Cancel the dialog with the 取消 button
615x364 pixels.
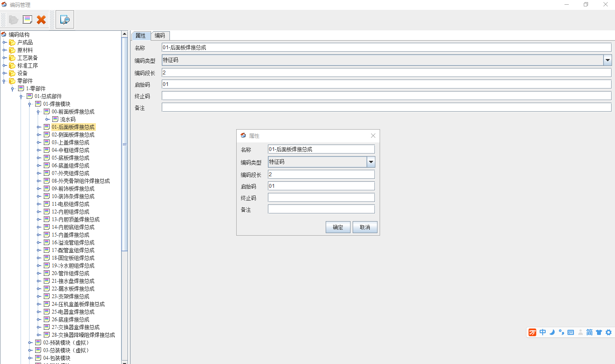pyautogui.click(x=365, y=227)
